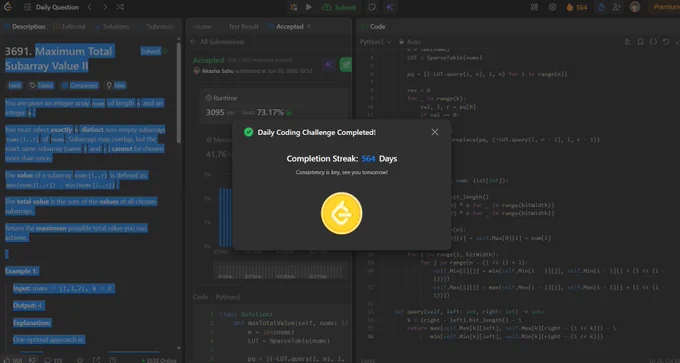Open the AI sparkle icon in top toolbar
This screenshot has width=680, height=363.
(x=389, y=7)
